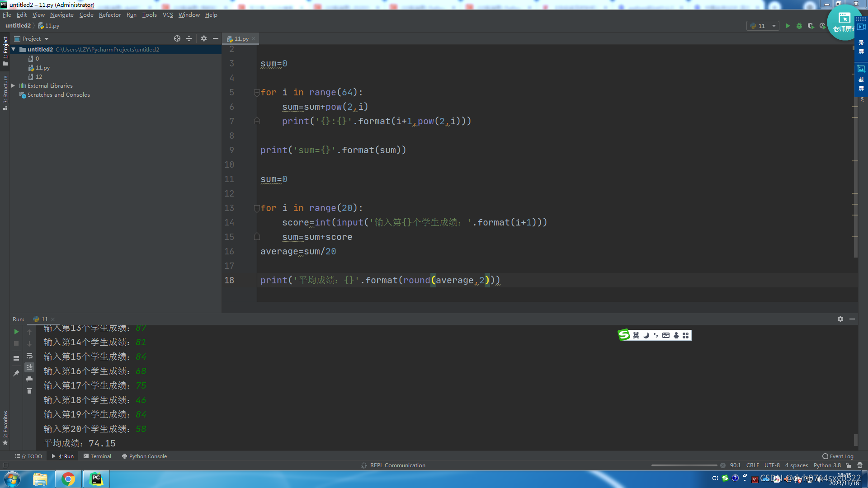Viewport: 868px width, 488px height.
Task: Open the VCS menu
Action: click(x=168, y=14)
